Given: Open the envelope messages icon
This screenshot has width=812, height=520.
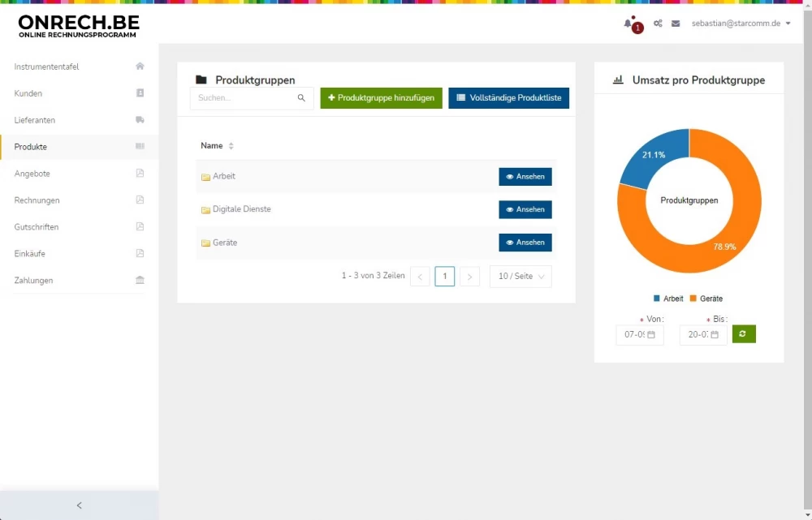Looking at the screenshot, I should point(676,24).
